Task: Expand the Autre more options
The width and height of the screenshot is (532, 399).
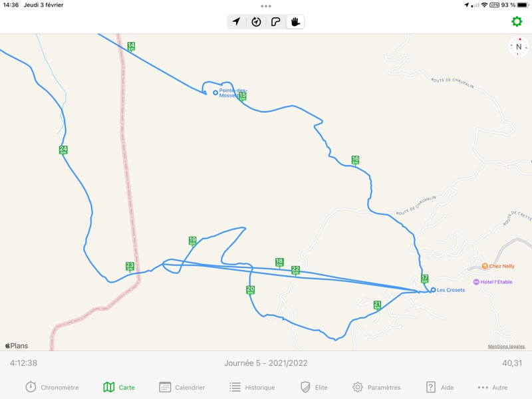Action: [492, 387]
